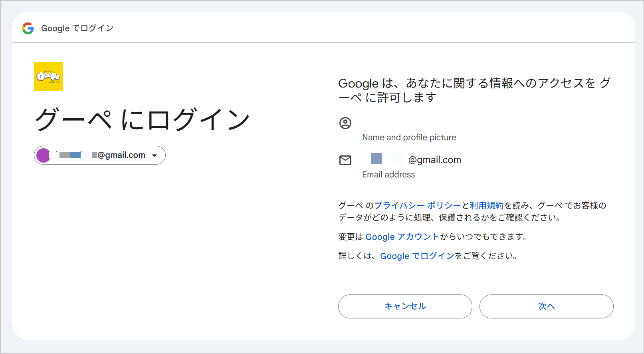Open the gmail.com account selector dropdown
This screenshot has width=644, height=354.
pos(100,155)
